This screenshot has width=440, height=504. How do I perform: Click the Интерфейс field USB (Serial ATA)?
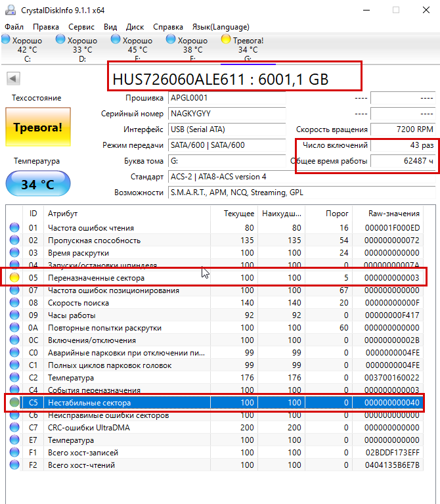(227, 129)
